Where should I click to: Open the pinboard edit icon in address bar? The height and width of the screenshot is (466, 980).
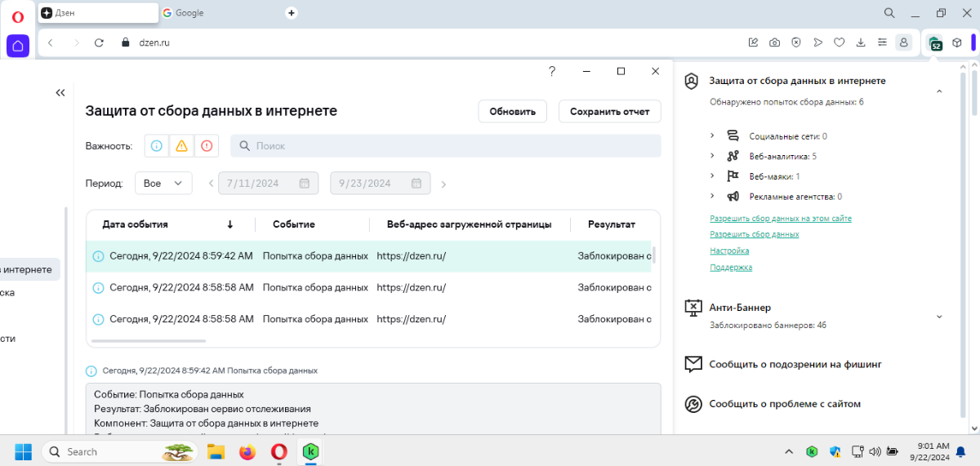point(753,42)
